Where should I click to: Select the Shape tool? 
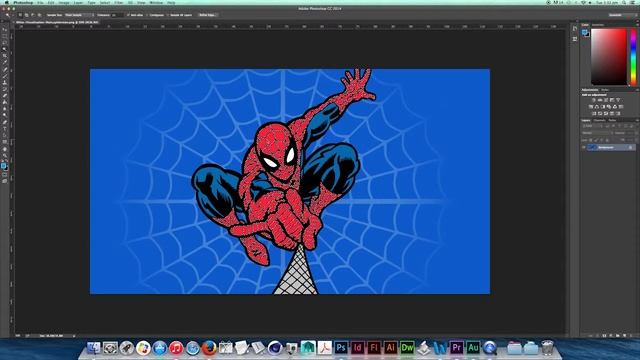[x=4, y=142]
